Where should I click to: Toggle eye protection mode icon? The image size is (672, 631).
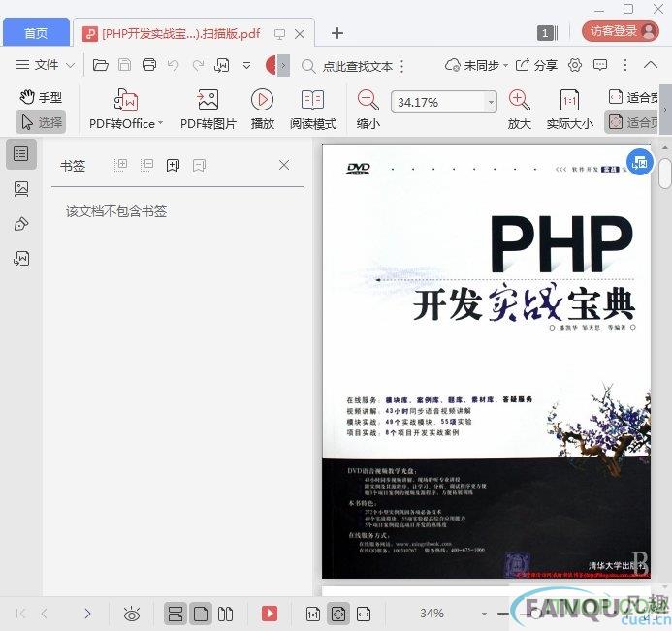(132, 614)
